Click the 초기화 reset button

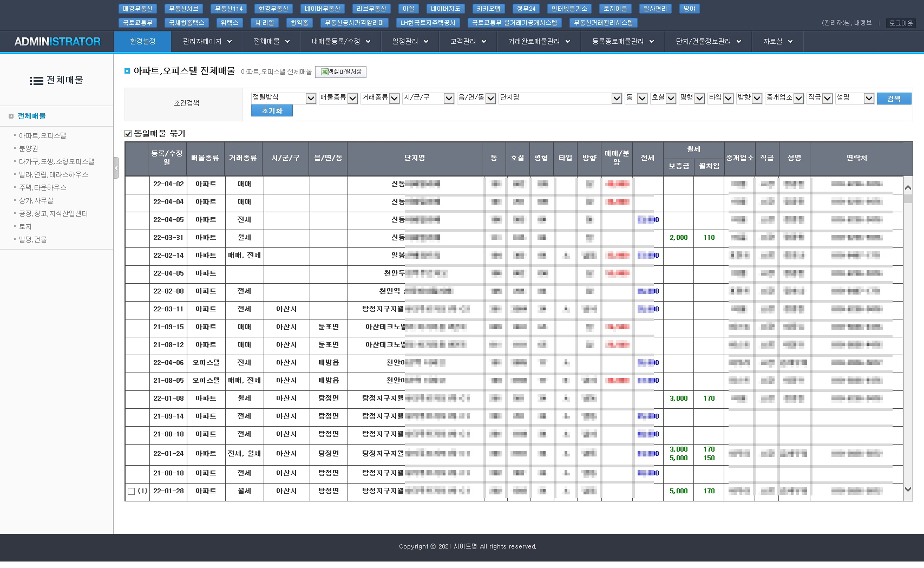(272, 110)
